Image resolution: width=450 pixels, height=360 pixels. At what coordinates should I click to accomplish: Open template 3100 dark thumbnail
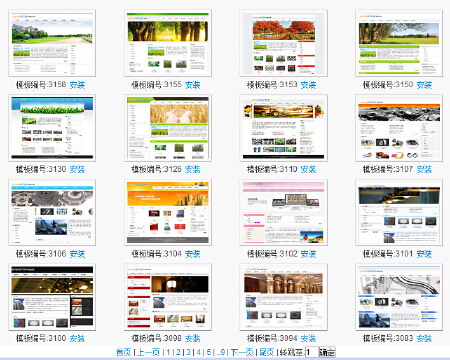[x=52, y=297]
